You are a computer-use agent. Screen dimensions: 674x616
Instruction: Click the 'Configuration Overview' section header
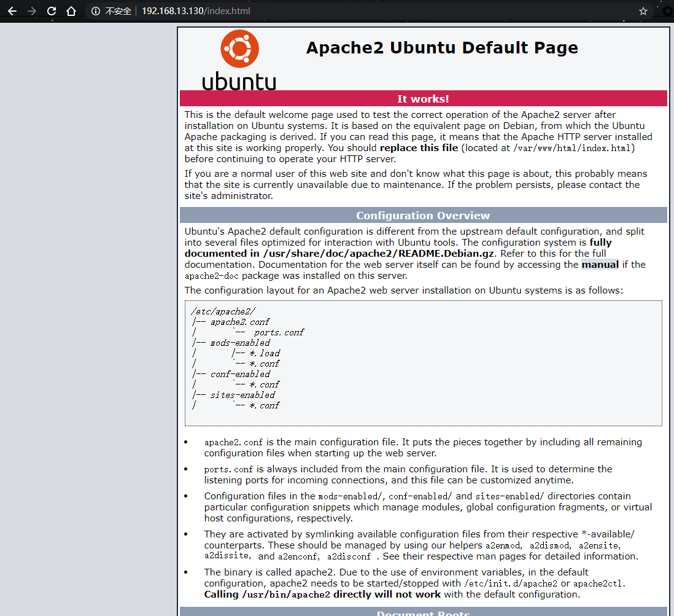click(424, 215)
